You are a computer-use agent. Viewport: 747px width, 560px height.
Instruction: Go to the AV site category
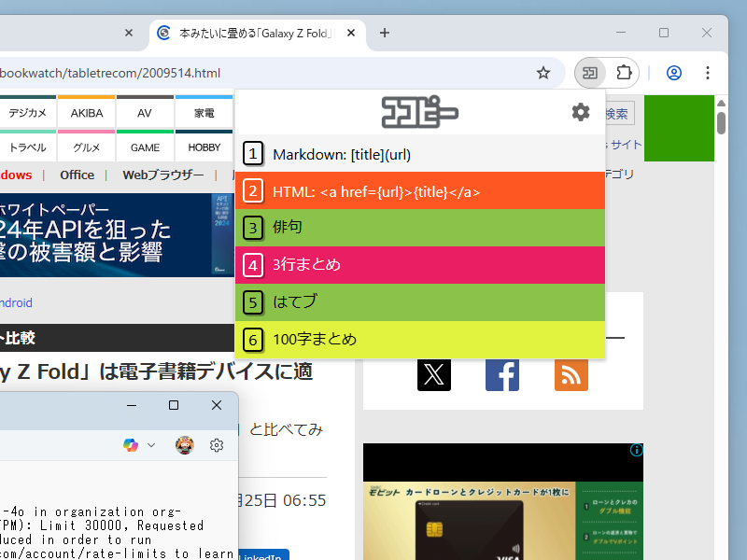(x=145, y=111)
